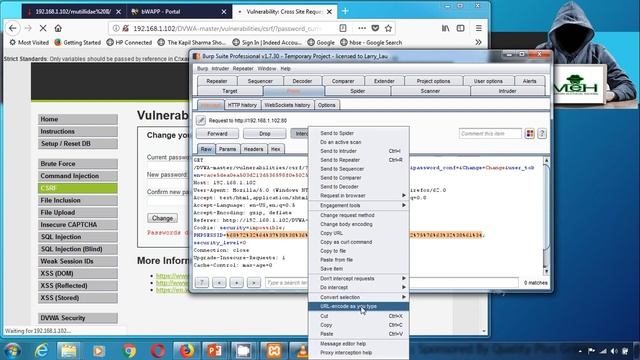Open the Intruder menu in Burp

[220, 69]
